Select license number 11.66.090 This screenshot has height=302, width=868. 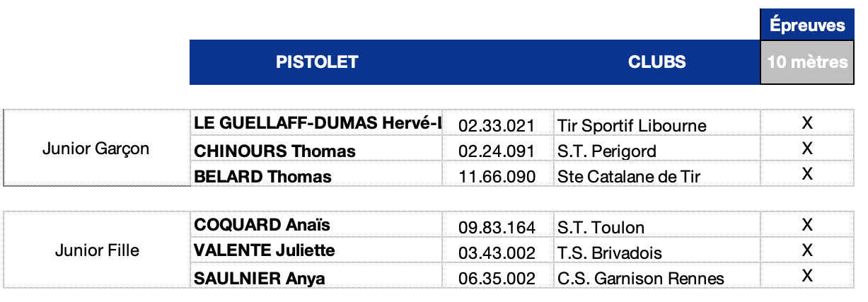[x=497, y=177]
